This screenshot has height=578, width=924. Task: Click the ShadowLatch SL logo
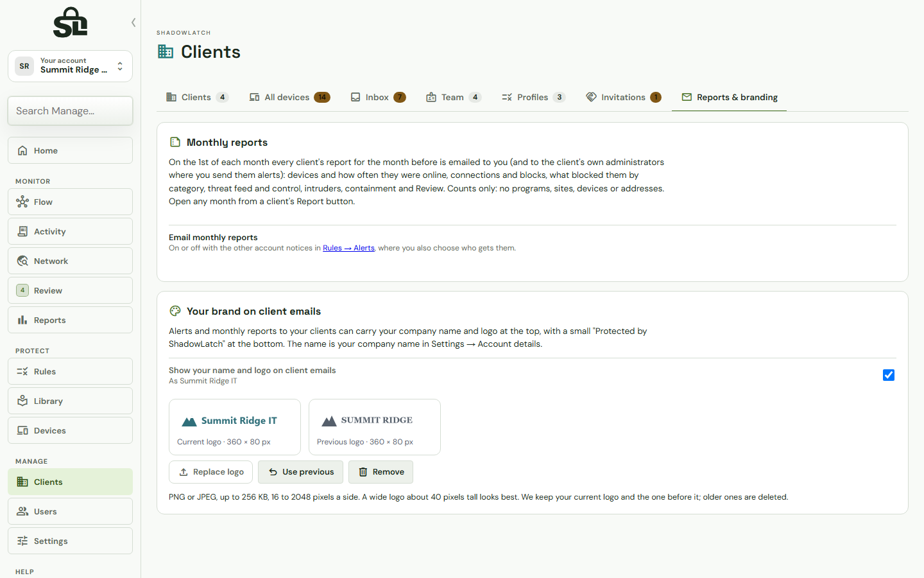click(x=71, y=22)
